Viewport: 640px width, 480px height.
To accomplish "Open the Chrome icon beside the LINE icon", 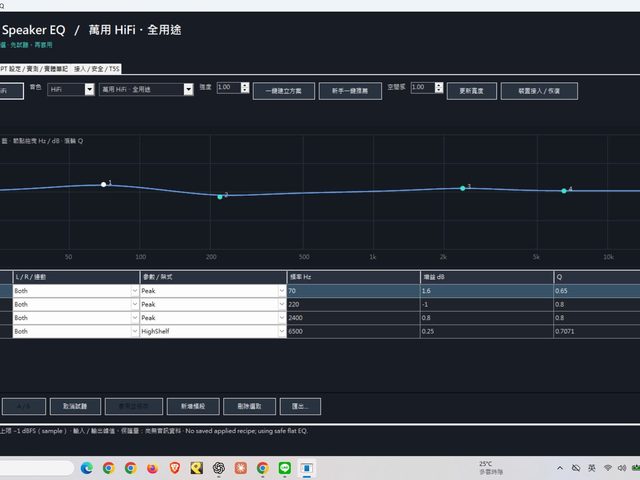I will coord(262,468).
